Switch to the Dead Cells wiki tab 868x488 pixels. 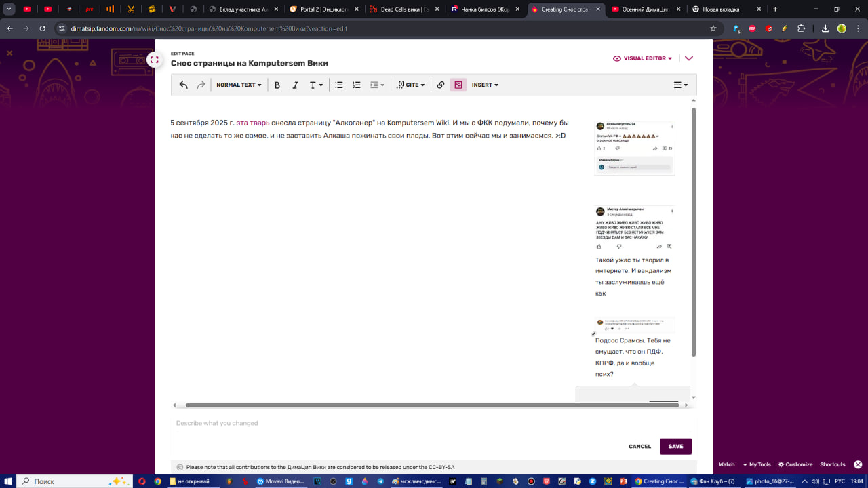(404, 9)
